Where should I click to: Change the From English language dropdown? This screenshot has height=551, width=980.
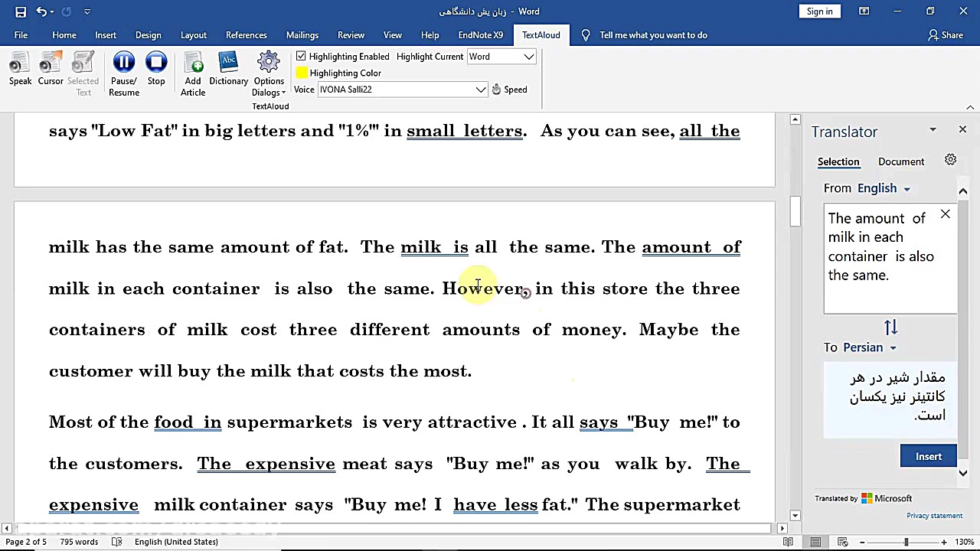[884, 188]
